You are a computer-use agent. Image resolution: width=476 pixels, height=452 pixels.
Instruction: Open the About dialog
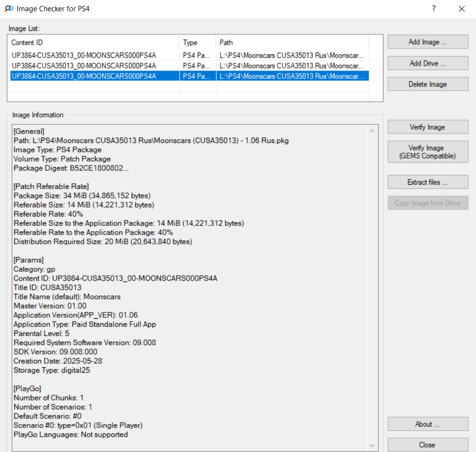[x=428, y=424]
